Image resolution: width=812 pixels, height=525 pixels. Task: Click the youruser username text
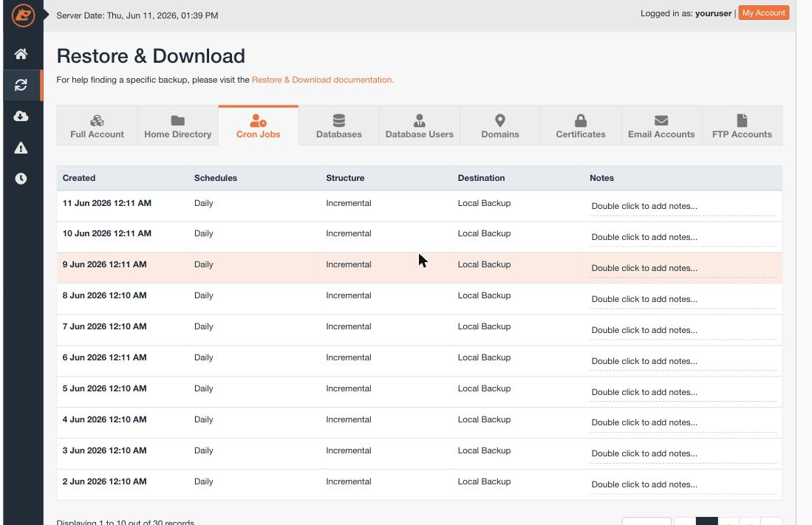tap(713, 13)
